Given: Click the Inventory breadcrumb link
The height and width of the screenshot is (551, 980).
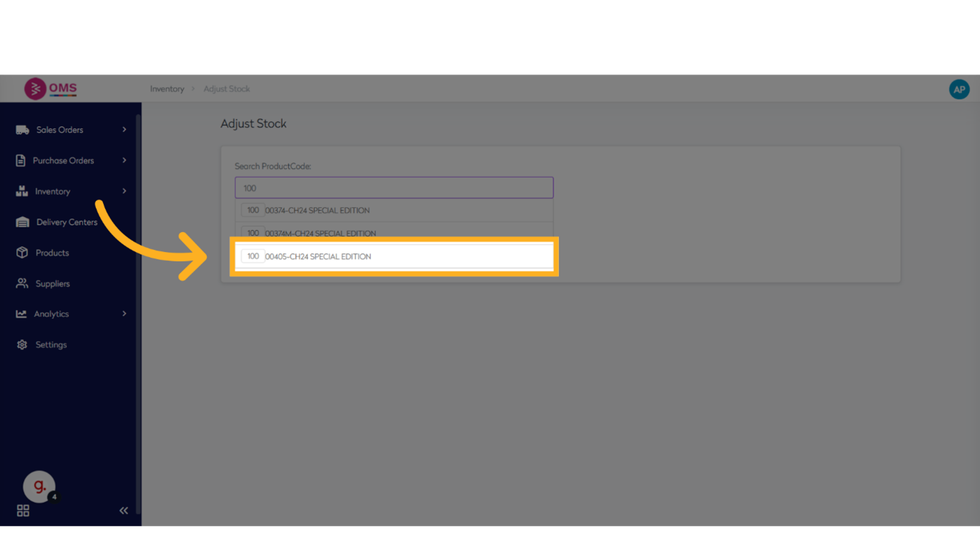Looking at the screenshot, I should [x=167, y=89].
